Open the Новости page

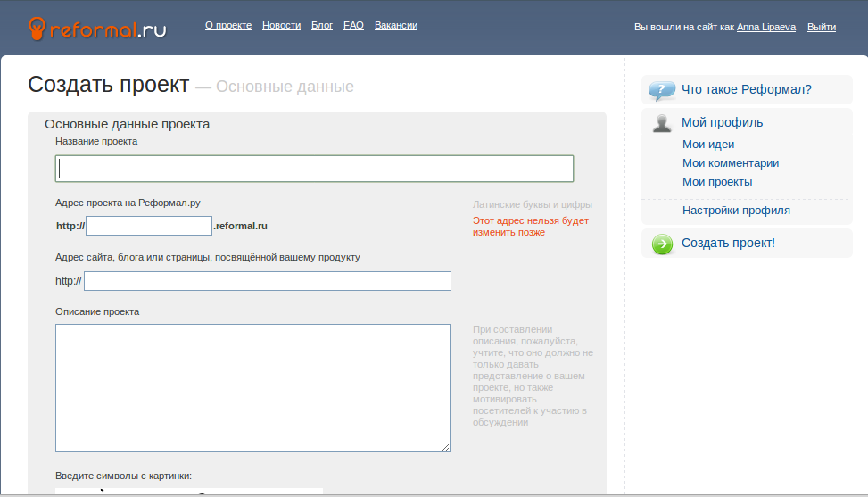[x=281, y=26]
